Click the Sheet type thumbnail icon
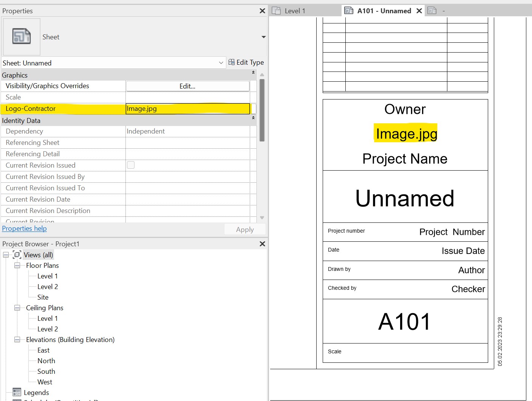 [x=22, y=37]
